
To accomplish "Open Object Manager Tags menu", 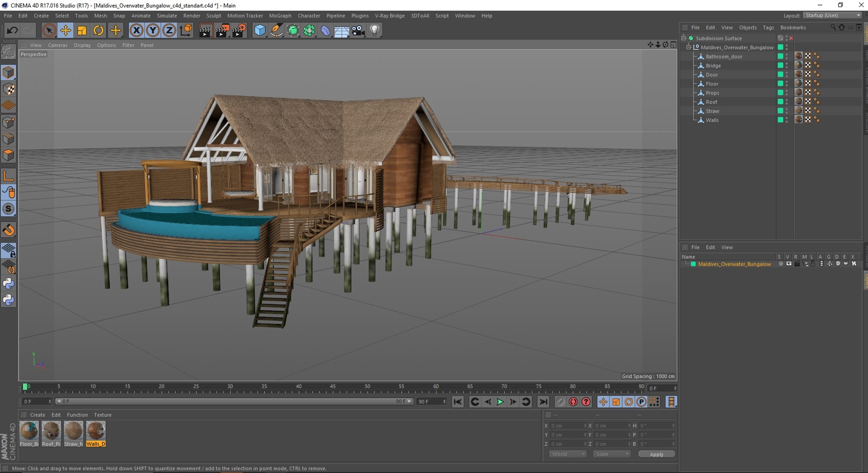I will 769,28.
